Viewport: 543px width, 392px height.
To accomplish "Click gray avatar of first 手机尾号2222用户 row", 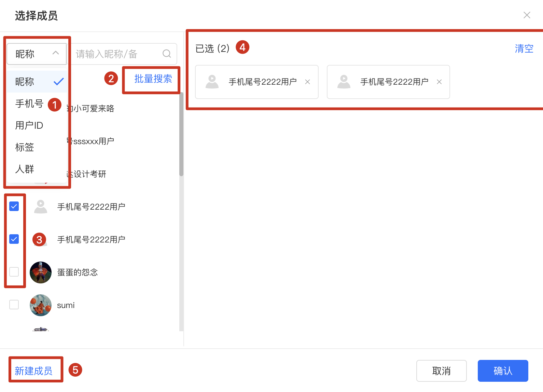I will tap(41, 207).
